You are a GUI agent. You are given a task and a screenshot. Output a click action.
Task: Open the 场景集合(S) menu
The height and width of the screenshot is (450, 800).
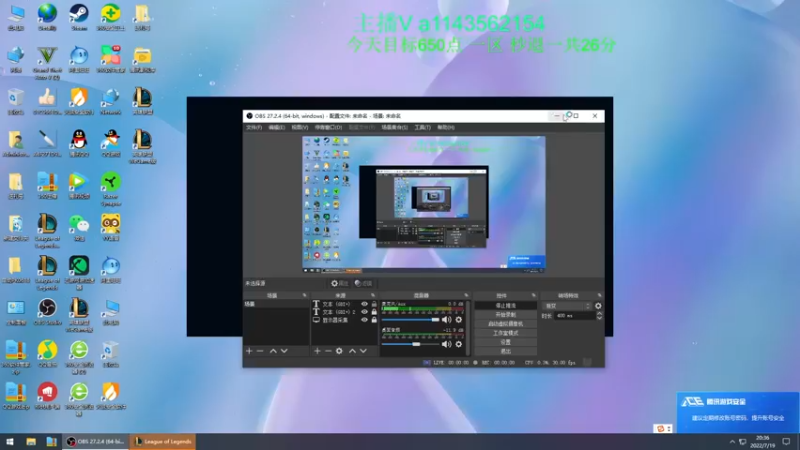[x=394, y=128]
